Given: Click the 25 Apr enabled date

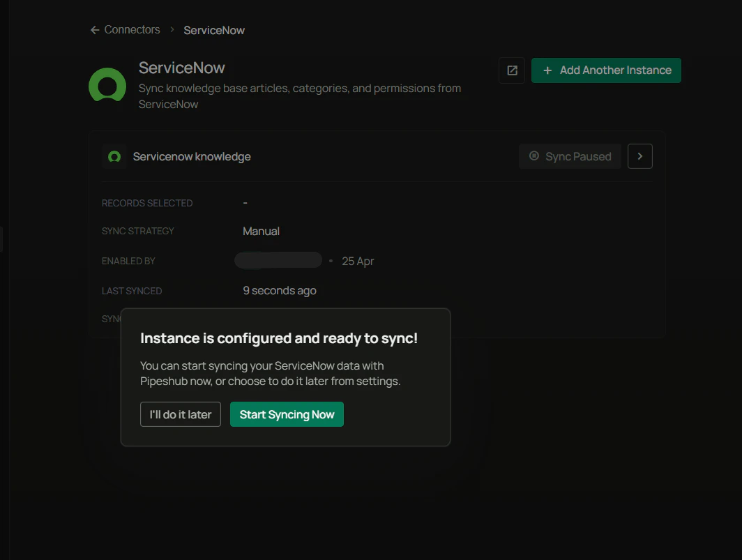Looking at the screenshot, I should [x=358, y=262].
